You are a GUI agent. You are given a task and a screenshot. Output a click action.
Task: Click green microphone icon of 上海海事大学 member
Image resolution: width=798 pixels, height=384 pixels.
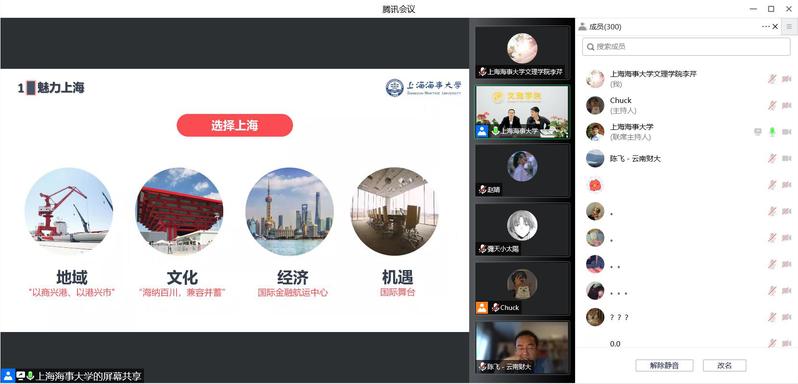(772, 132)
